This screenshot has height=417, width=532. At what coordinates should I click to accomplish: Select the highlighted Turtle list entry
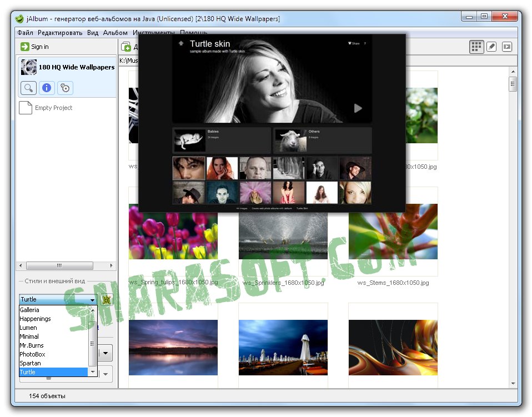click(54, 372)
